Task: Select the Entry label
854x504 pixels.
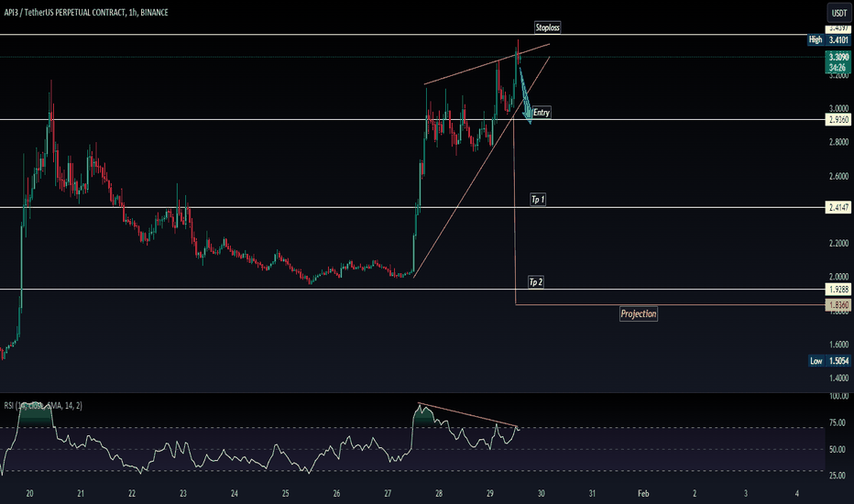Action: pos(541,112)
